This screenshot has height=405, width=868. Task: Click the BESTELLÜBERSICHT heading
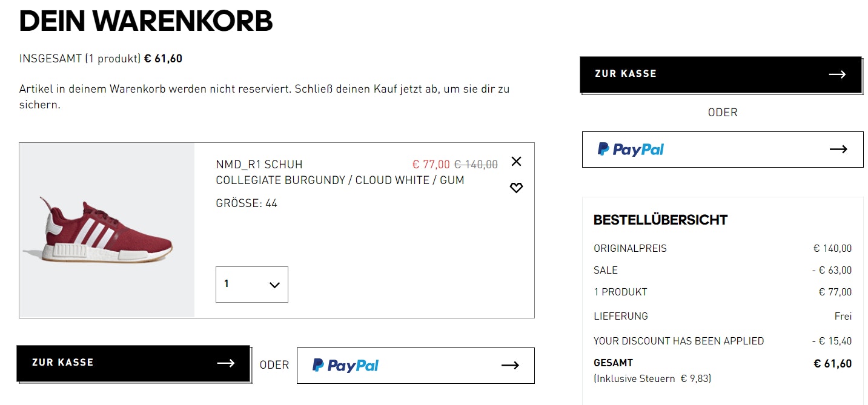coord(660,220)
